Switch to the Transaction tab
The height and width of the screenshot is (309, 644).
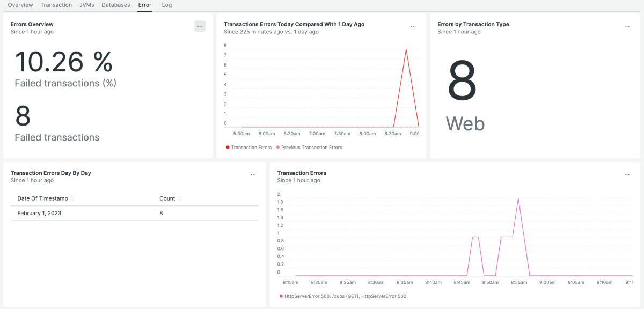pos(56,5)
